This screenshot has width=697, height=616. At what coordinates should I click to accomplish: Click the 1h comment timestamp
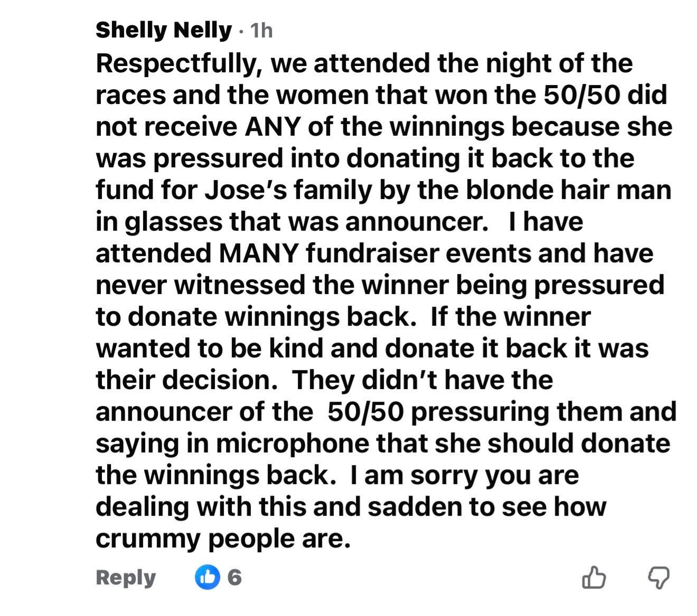[x=261, y=31]
